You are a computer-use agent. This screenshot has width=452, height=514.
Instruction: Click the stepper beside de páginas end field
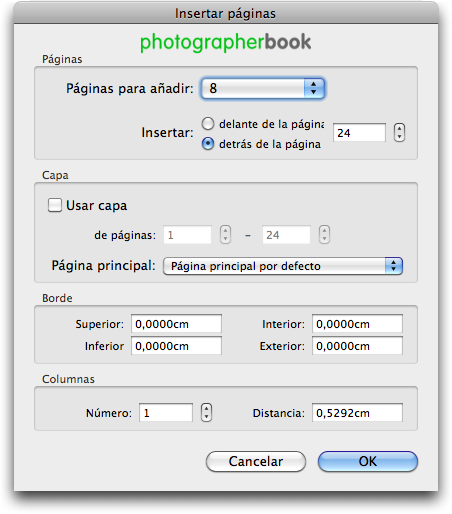tap(324, 235)
